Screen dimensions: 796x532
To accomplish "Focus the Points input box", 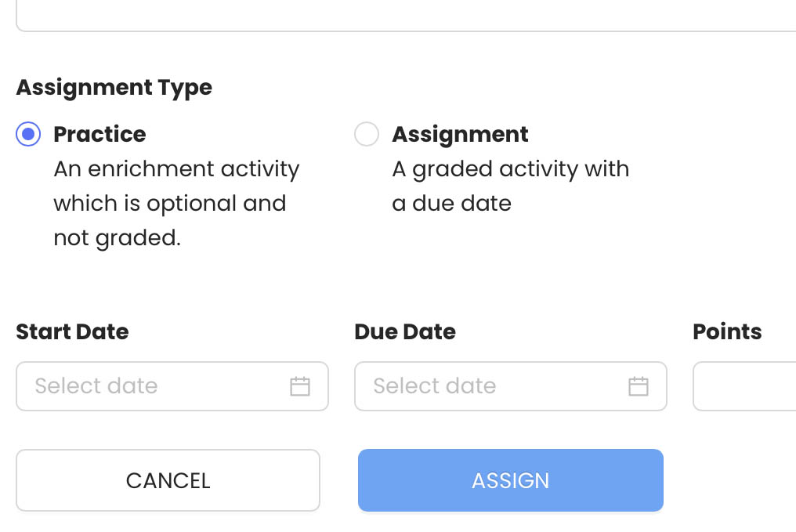I will click(745, 386).
